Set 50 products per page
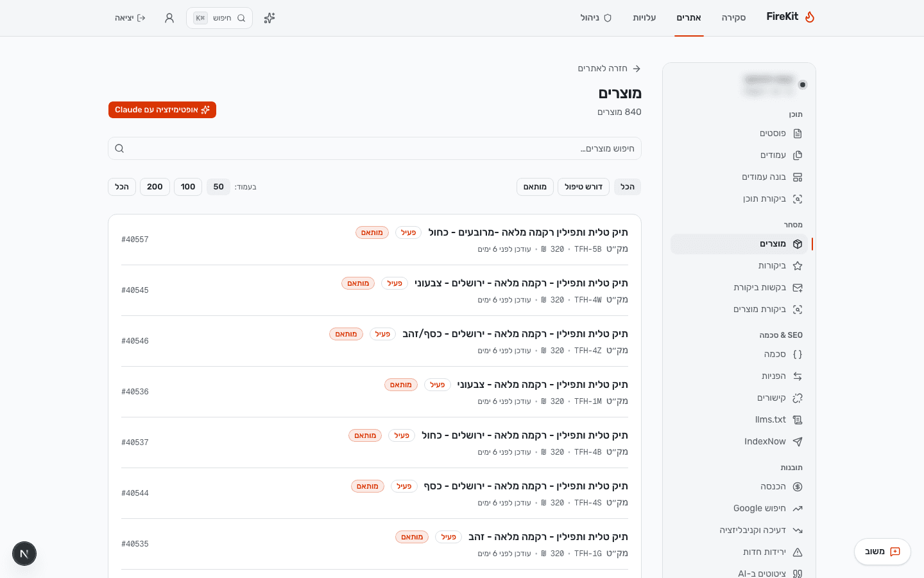Image resolution: width=924 pixels, height=578 pixels. 218,187
